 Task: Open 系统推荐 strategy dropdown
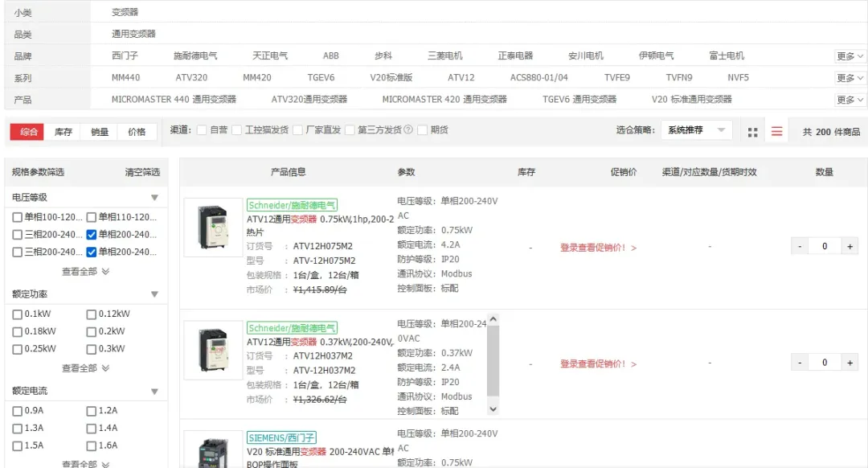(696, 130)
